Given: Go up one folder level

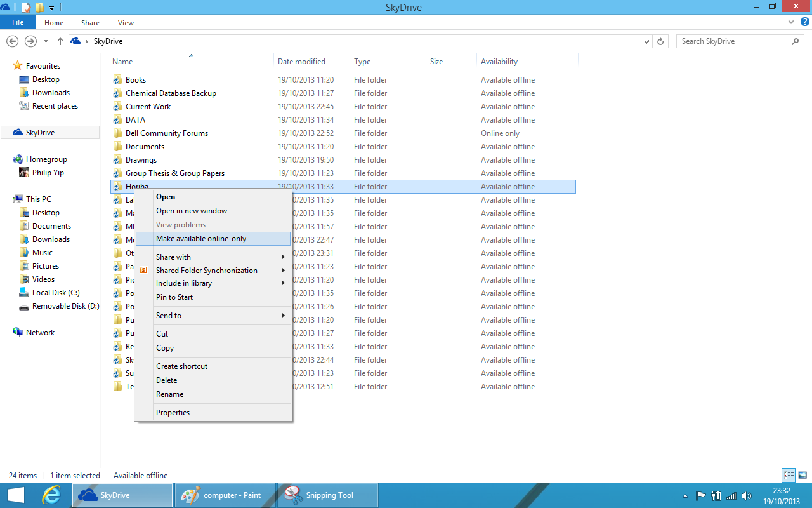Looking at the screenshot, I should [60, 41].
